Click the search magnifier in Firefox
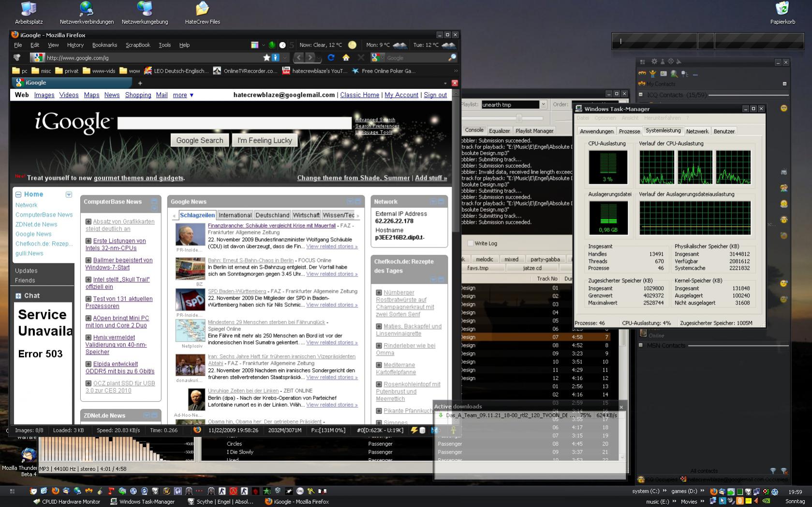Viewport: 812px width, 507px height. (x=452, y=58)
